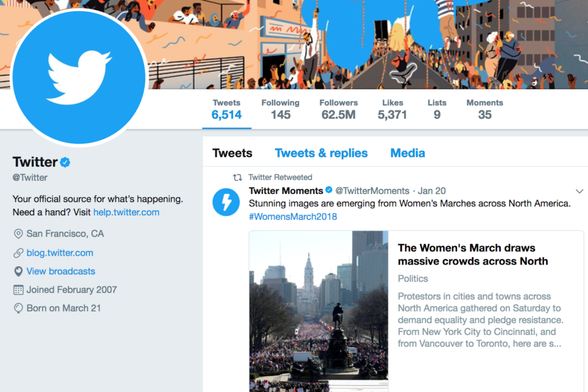The image size is (588, 392).
Task: Click the Twitter bird profile avatar
Action: [x=79, y=77]
